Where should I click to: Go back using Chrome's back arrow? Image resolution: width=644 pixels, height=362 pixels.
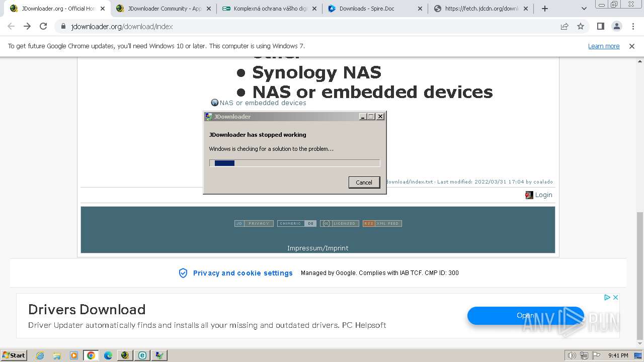pyautogui.click(x=11, y=26)
